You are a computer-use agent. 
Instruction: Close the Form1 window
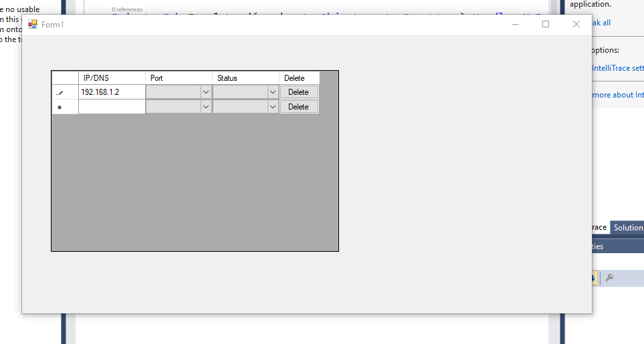pyautogui.click(x=576, y=25)
